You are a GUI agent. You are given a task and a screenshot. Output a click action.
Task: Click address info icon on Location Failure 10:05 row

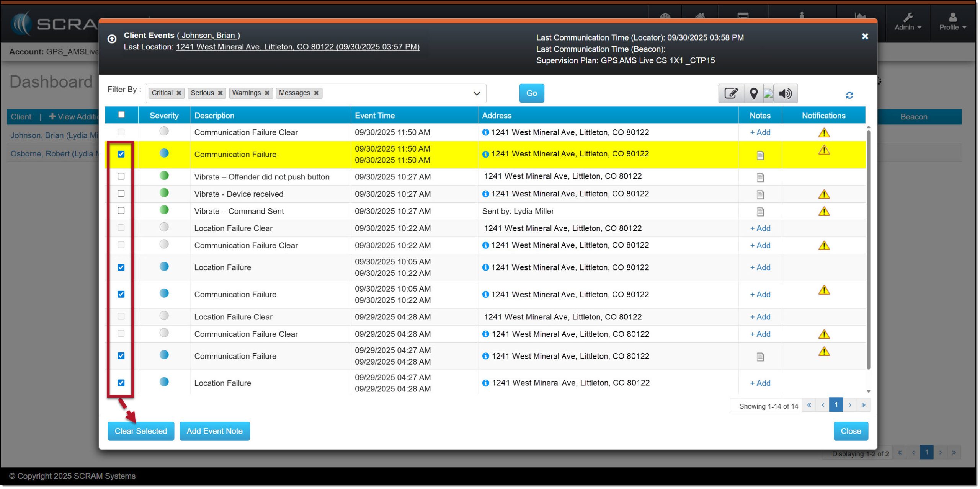point(485,267)
